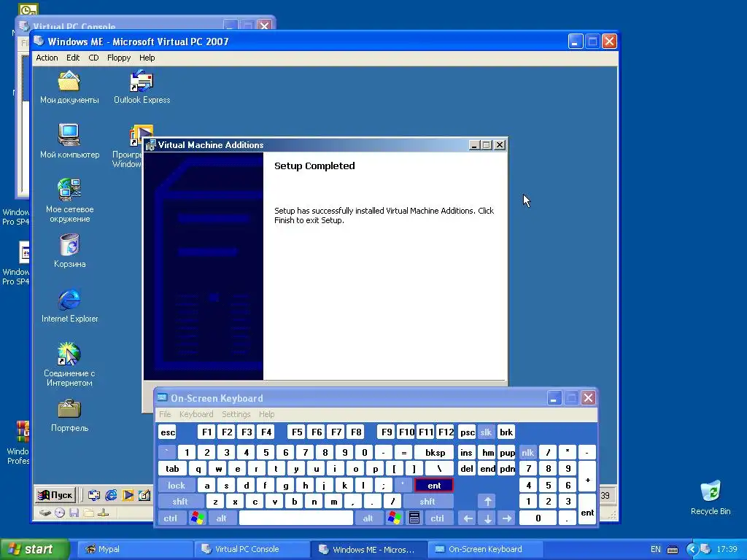
Task: Click the Outlook quick launch icon beside Media Player
Action: [x=94, y=495]
